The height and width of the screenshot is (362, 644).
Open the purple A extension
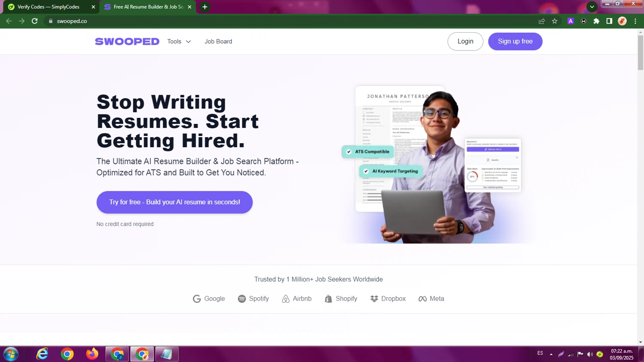(x=571, y=21)
